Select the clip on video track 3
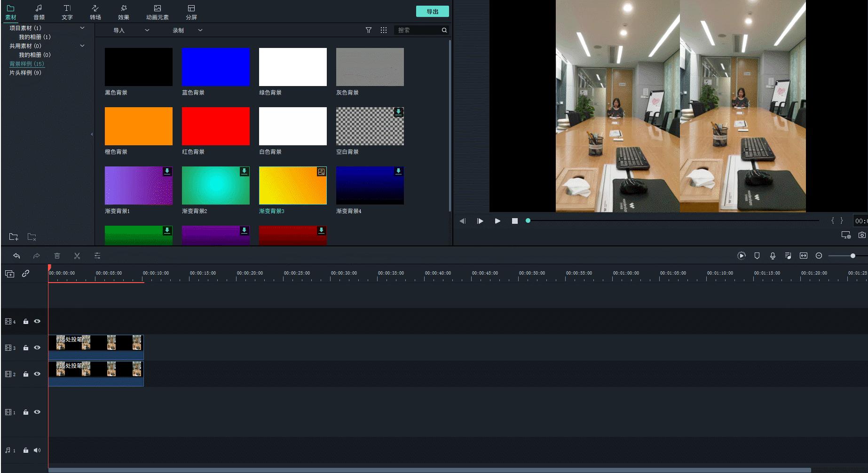Image resolution: width=868 pixels, height=473 pixels. (x=96, y=347)
